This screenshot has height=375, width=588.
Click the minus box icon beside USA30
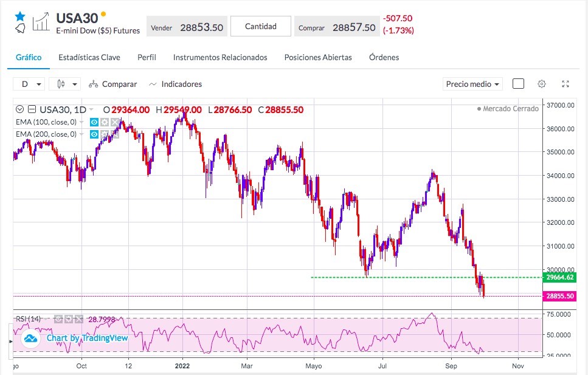tap(32, 109)
